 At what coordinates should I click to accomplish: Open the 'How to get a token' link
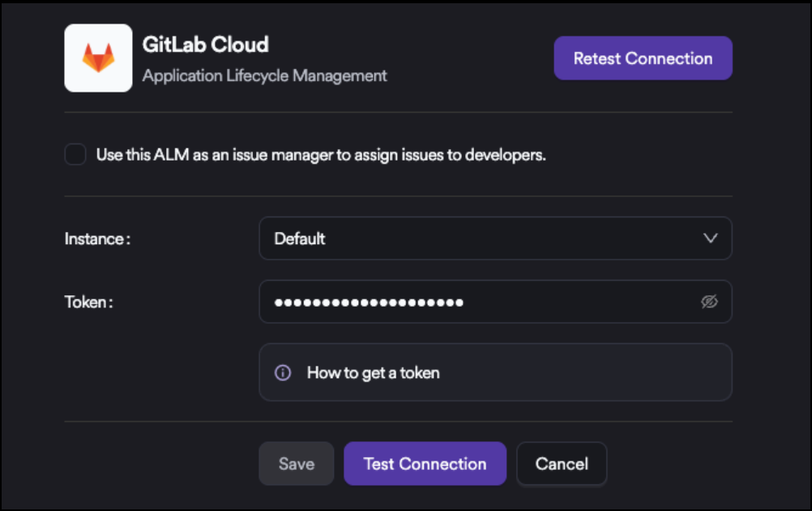tap(373, 373)
